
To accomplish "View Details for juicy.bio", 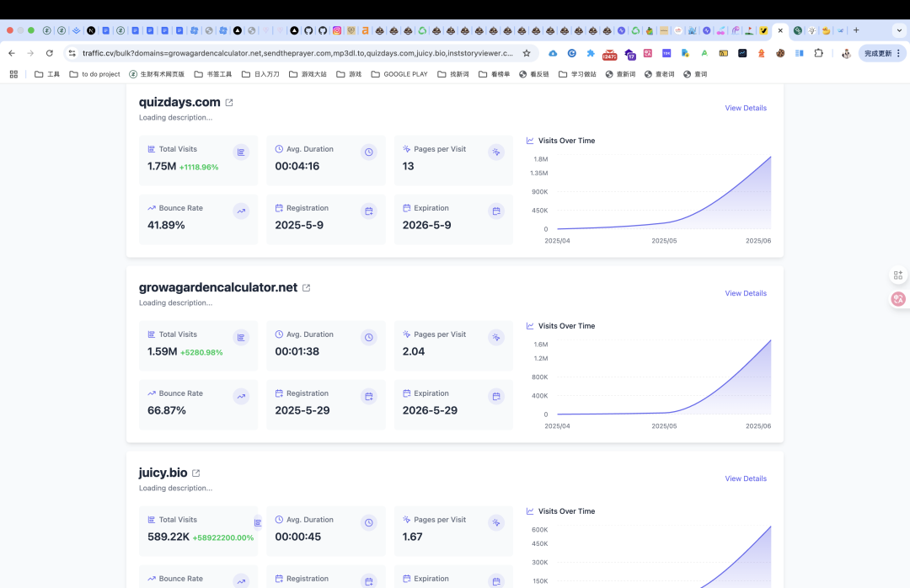I will (745, 478).
